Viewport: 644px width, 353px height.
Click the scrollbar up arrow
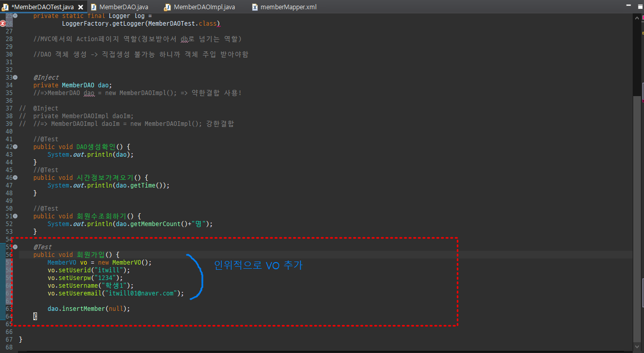(637, 18)
